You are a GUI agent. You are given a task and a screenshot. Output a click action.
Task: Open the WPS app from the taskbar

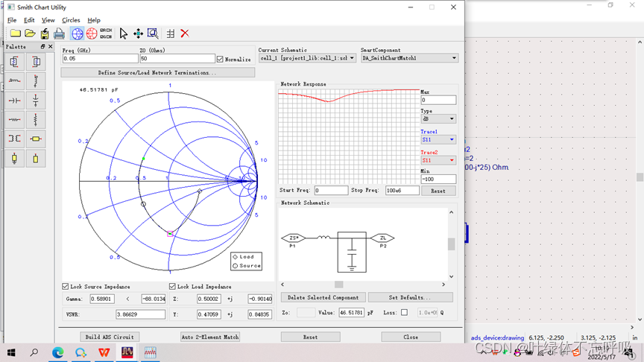click(104, 352)
